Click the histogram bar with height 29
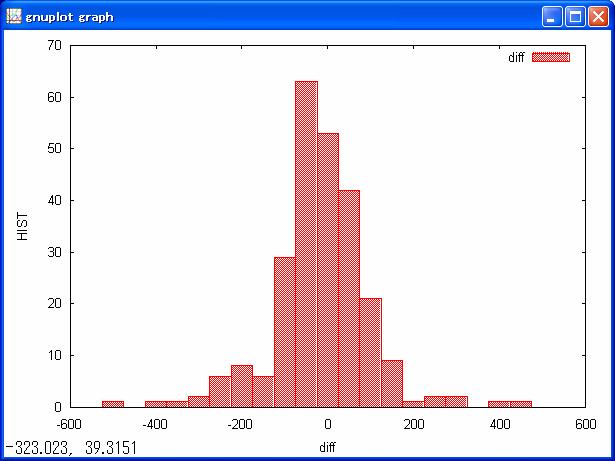 (x=284, y=332)
